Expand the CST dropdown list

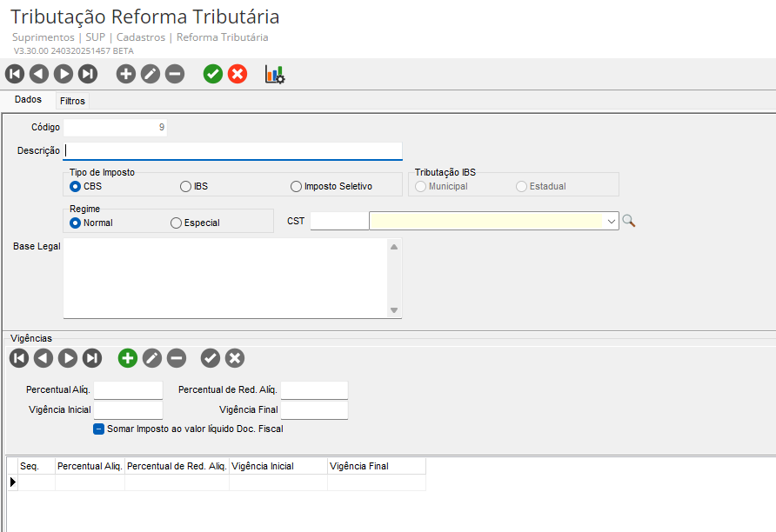612,222
